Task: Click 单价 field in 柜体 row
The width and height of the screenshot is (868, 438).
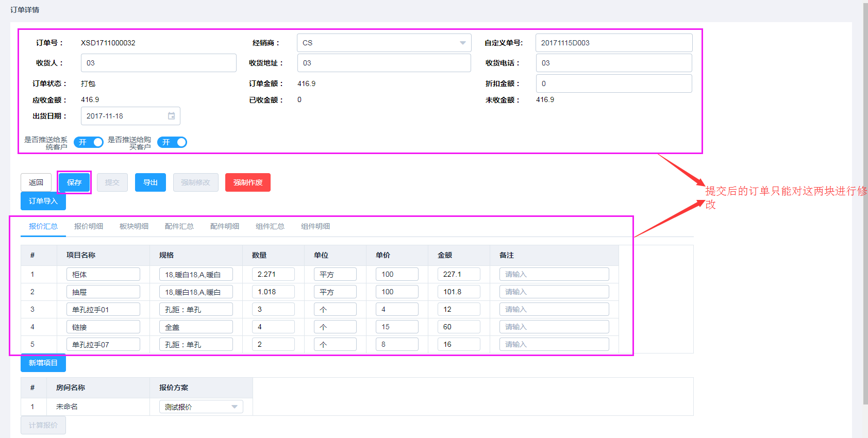Action: click(x=397, y=274)
